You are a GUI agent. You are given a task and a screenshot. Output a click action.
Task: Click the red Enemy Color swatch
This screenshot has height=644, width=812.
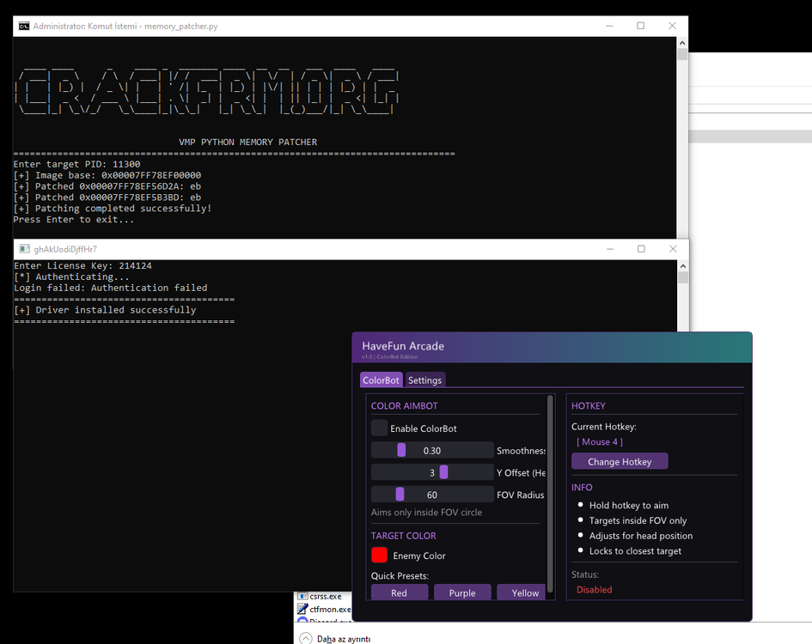pos(379,556)
